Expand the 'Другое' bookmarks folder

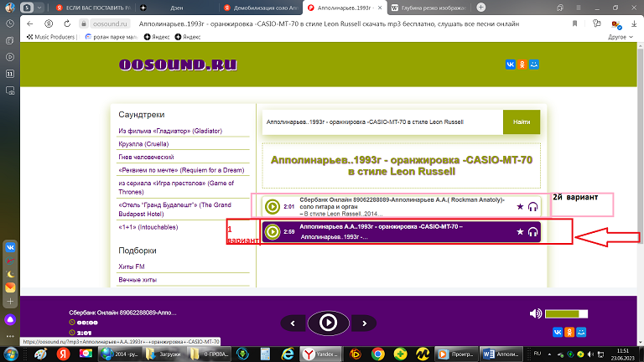621,37
